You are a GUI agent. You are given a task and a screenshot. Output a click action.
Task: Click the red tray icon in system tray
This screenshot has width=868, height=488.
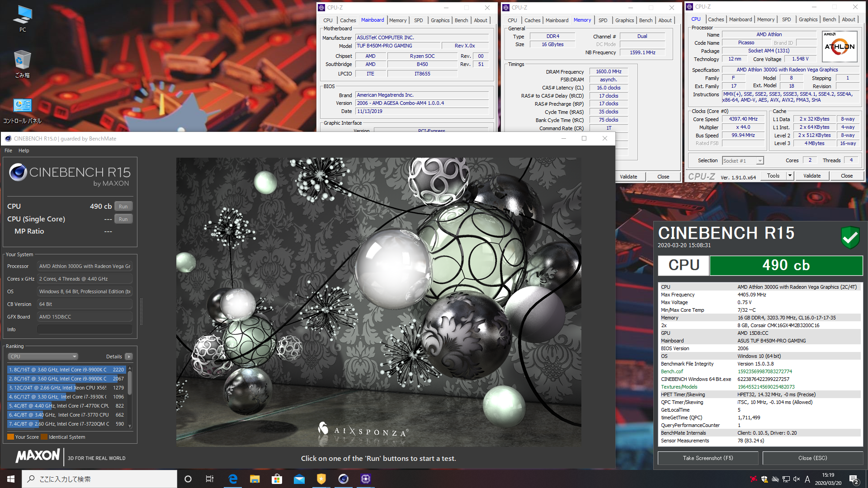pos(753,479)
